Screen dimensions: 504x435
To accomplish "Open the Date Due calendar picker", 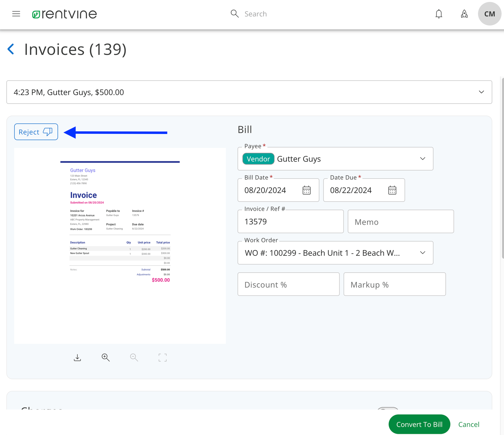I will 392,190.
